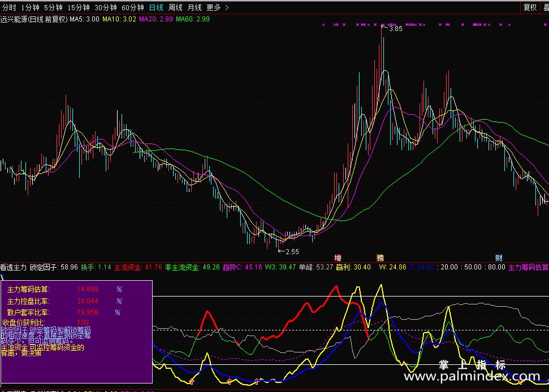Image resolution: width=549 pixels, height=392 pixels.
Task: Click the 收盘价获利比 100 row
Action: point(46,323)
